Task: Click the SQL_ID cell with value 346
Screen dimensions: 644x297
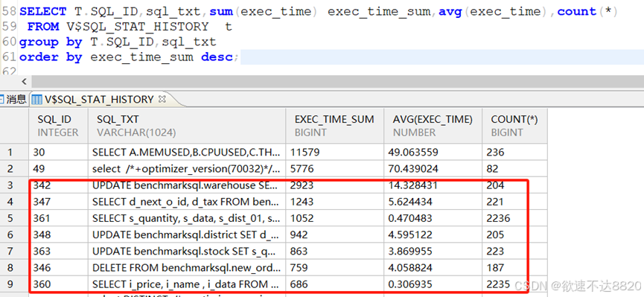Action: tap(58, 267)
